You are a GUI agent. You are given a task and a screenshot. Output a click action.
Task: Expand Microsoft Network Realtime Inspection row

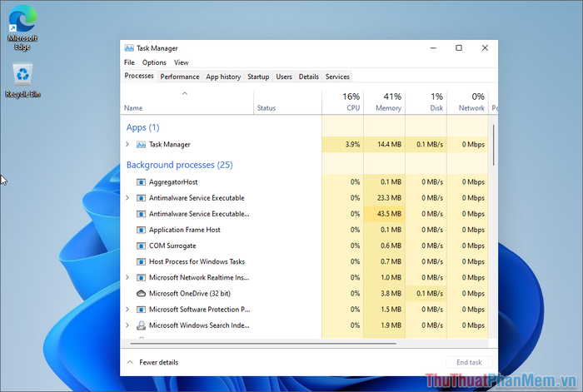[127, 277]
